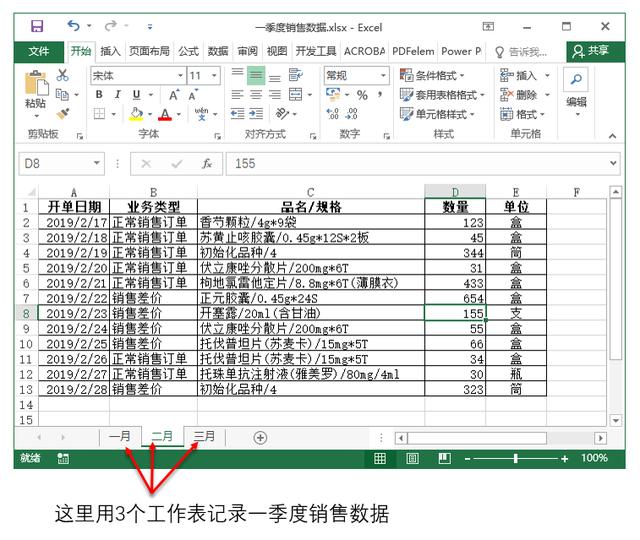Toggle bold formatting
640x540 pixels.
click(x=99, y=95)
